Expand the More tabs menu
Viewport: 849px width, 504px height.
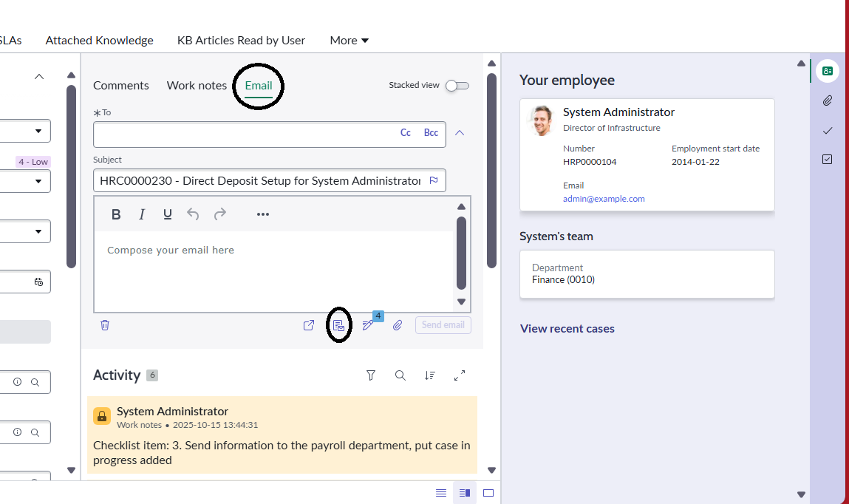pyautogui.click(x=350, y=41)
